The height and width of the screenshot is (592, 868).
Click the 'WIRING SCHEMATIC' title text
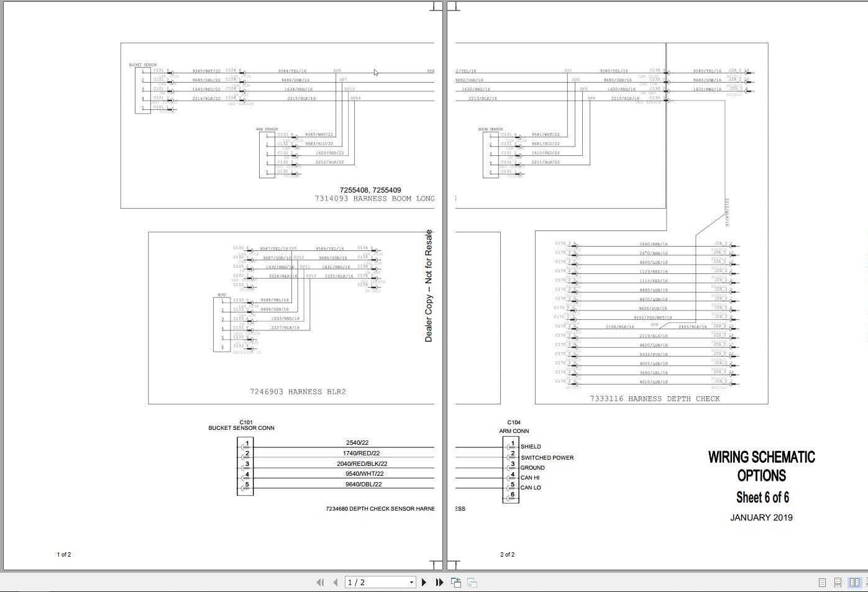[x=762, y=457]
